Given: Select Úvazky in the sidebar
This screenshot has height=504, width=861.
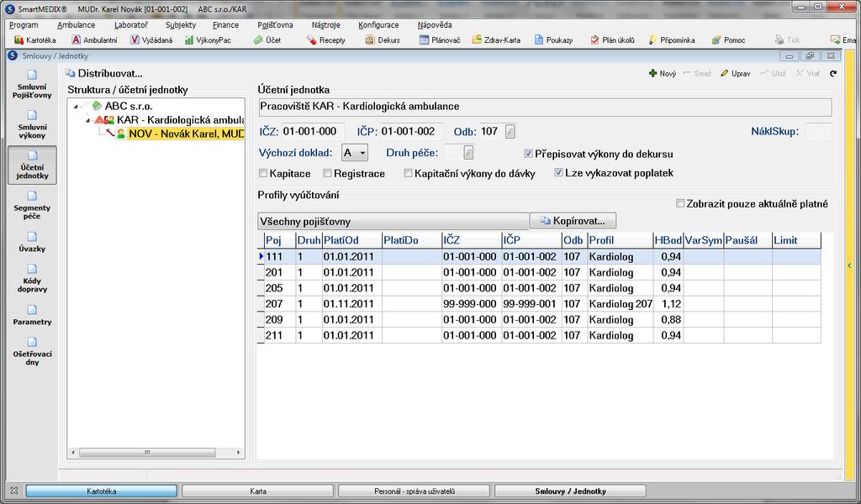Looking at the screenshot, I should 32,242.
